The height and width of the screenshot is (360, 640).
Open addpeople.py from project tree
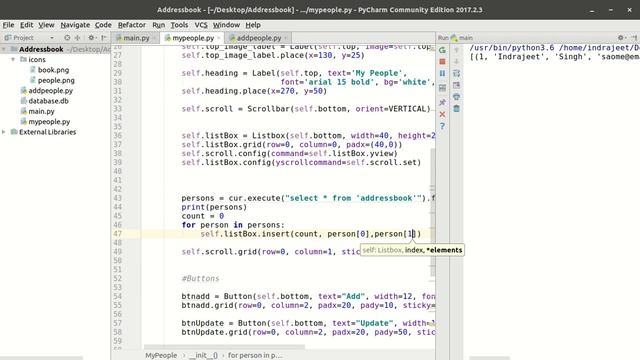pos(51,91)
